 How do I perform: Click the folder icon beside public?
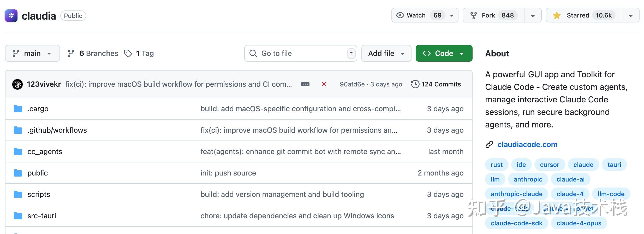coord(18,173)
